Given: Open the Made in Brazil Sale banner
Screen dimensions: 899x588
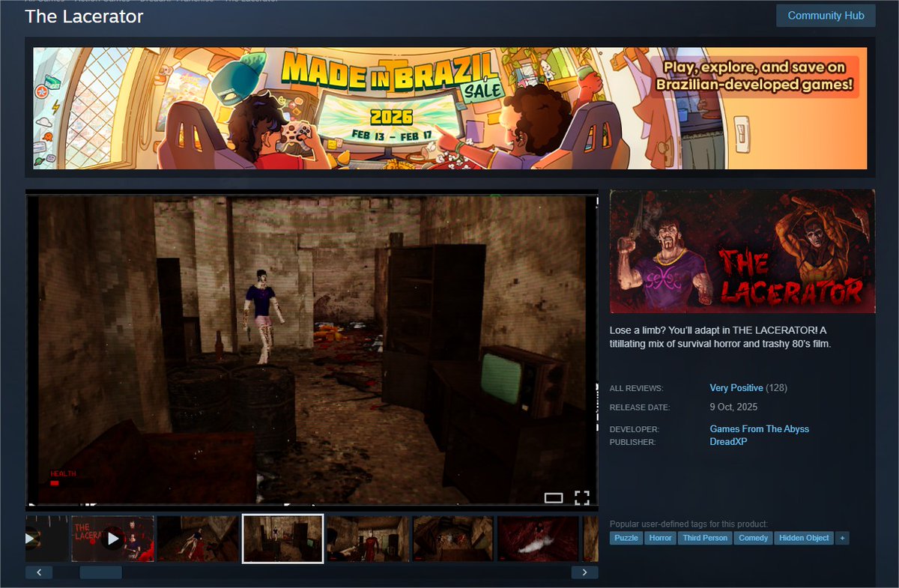Looking at the screenshot, I should coord(450,108).
